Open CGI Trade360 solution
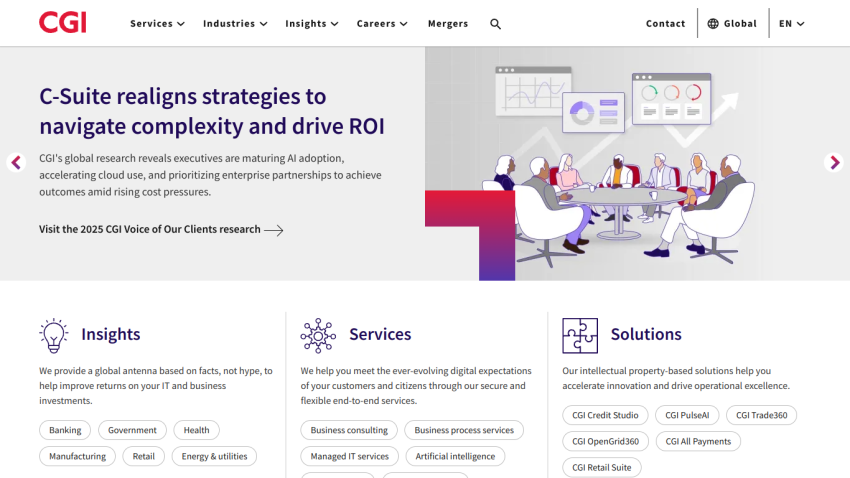 (761, 415)
